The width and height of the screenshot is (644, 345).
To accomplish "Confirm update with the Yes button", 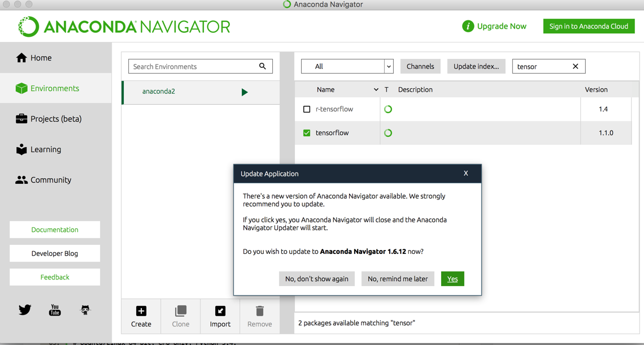I will click(x=452, y=279).
